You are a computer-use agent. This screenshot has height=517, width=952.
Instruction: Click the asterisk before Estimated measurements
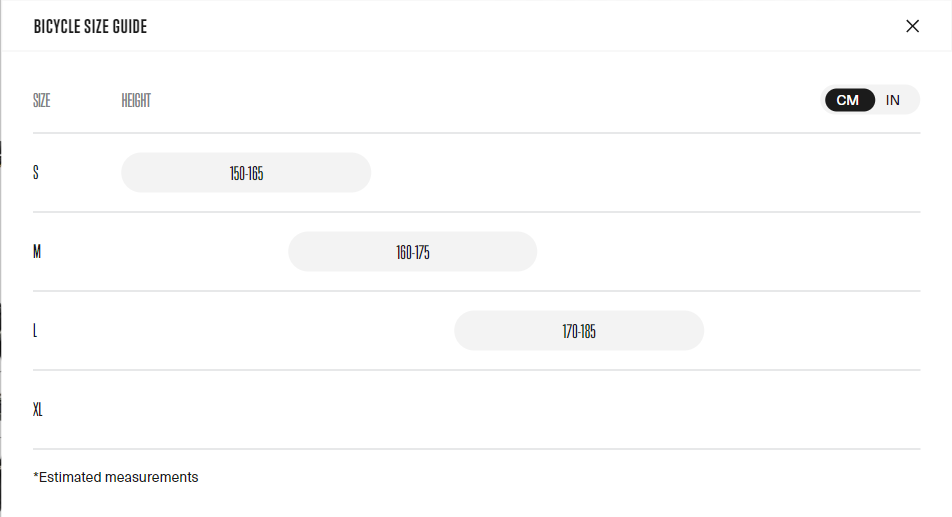pos(36,476)
